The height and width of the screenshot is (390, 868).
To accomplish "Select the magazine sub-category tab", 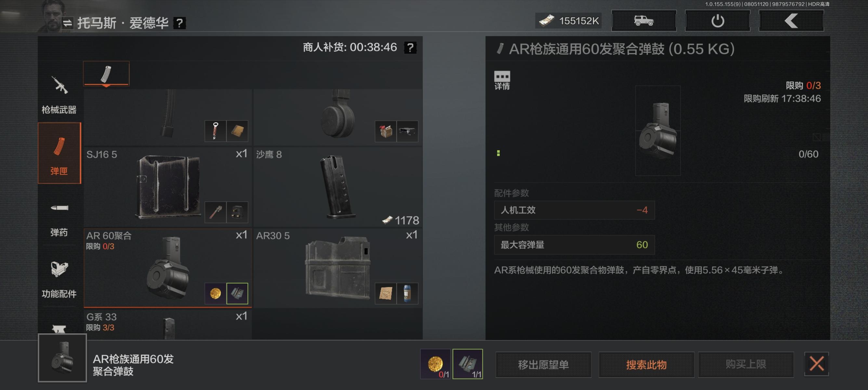I will click(106, 73).
